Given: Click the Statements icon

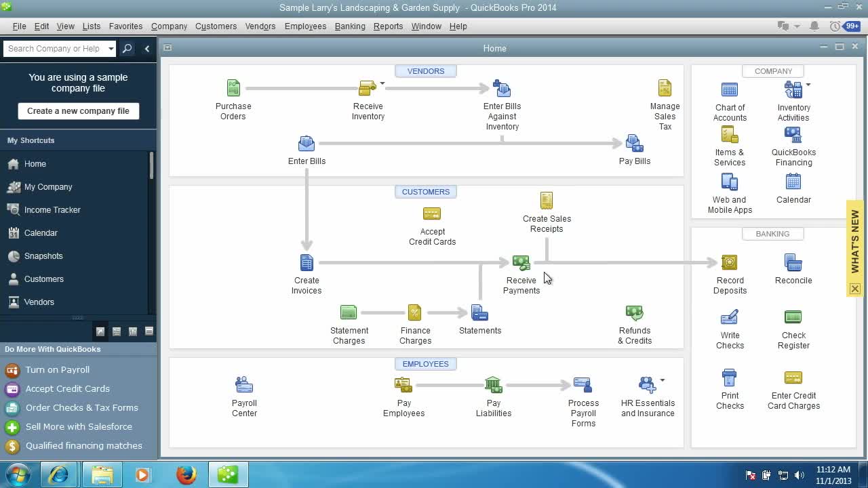Looking at the screenshot, I should point(479,312).
